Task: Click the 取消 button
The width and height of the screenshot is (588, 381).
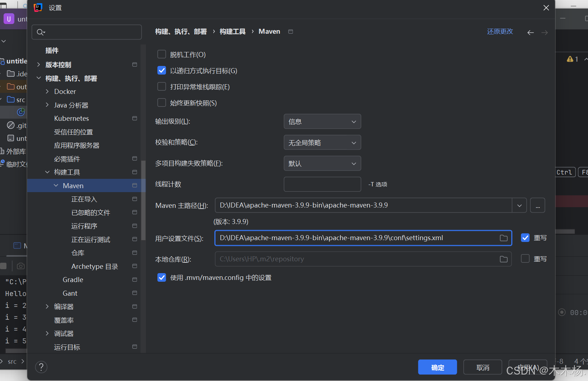Action: coord(483,367)
